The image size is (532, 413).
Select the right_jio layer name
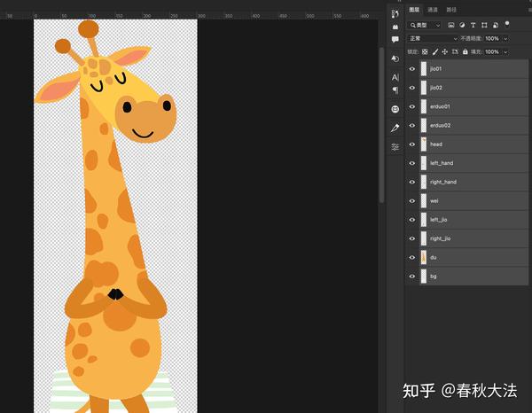pyautogui.click(x=440, y=238)
